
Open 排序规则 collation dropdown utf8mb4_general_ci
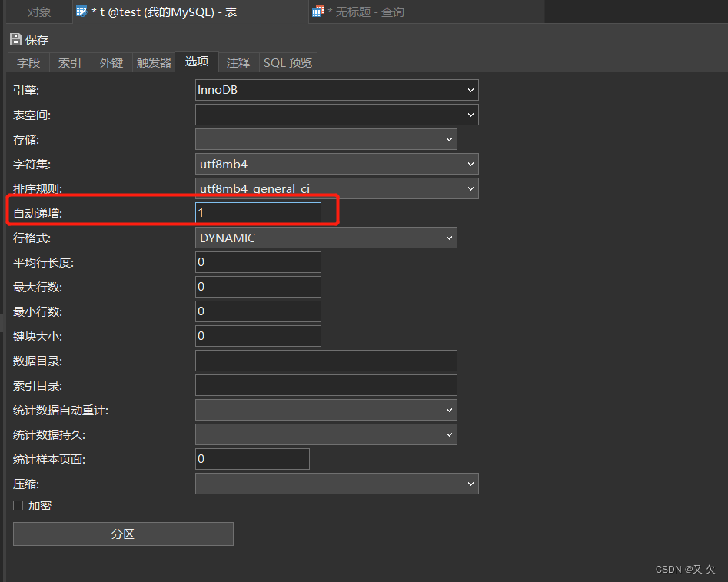tap(337, 188)
